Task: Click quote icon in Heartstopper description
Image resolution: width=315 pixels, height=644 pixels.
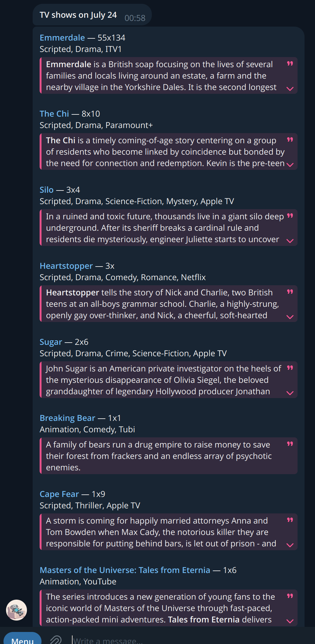Action: tap(290, 292)
